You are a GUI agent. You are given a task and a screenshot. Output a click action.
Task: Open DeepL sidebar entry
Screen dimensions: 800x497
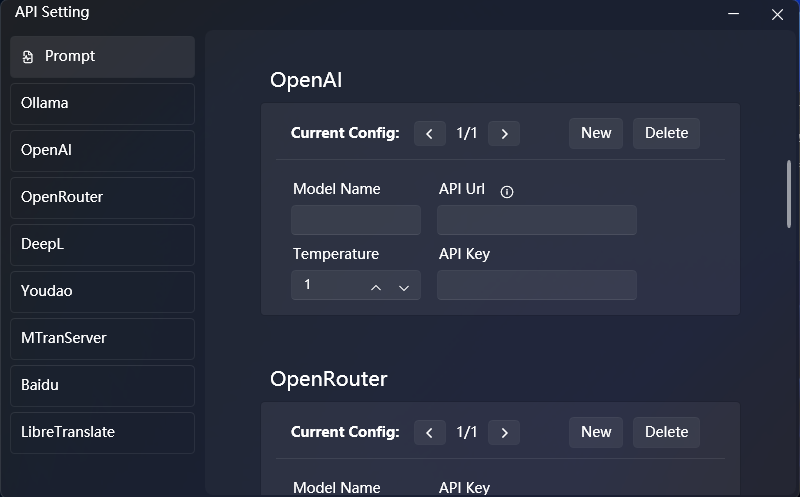tap(102, 244)
